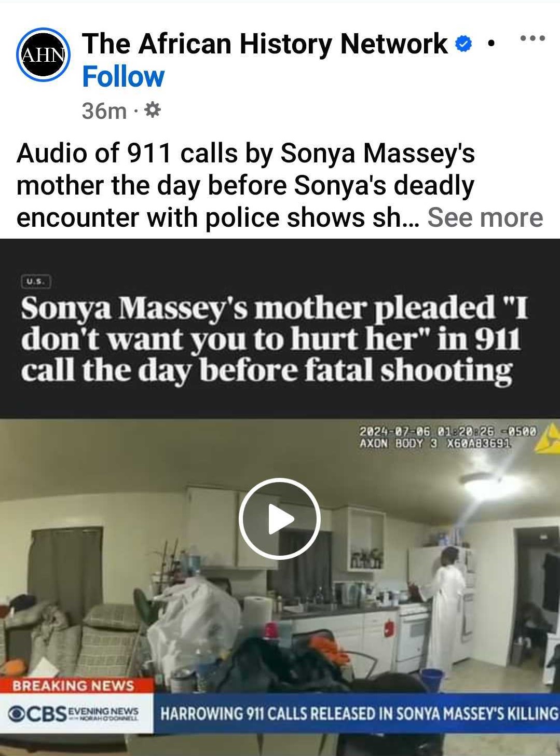Click the harrowing 911 calls ticker headline
This screenshot has height=756, width=560.
[x=359, y=713]
